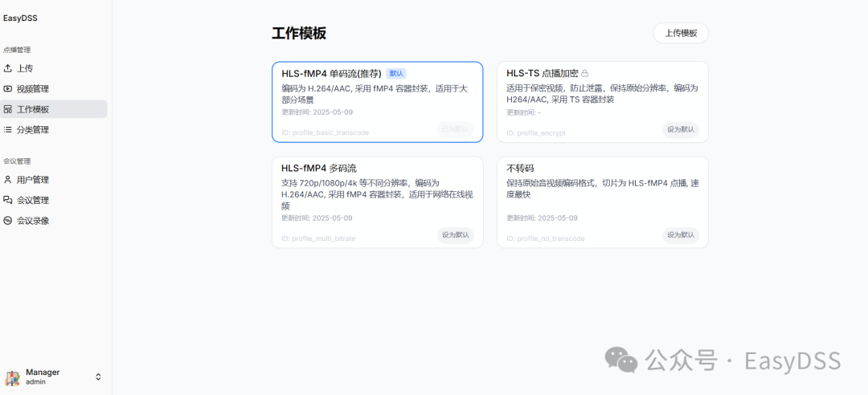Select the HLS-fMP4 单码流(推荐) card title
Image resolution: width=868 pixels, height=395 pixels.
point(331,73)
